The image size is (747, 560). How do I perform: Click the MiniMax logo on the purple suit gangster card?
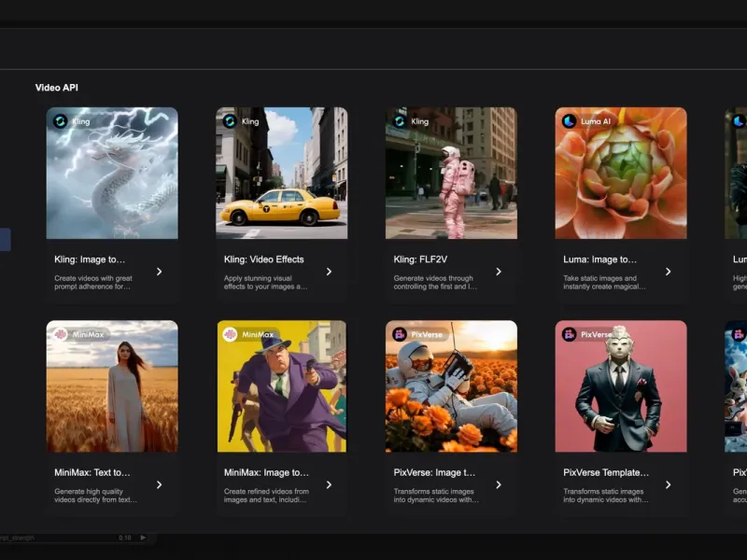pos(230,334)
